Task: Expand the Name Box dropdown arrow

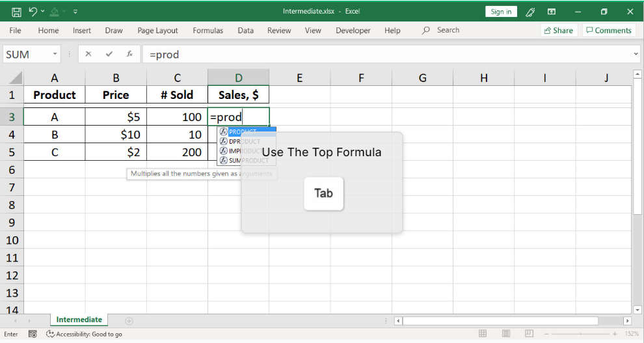Action: (x=55, y=54)
